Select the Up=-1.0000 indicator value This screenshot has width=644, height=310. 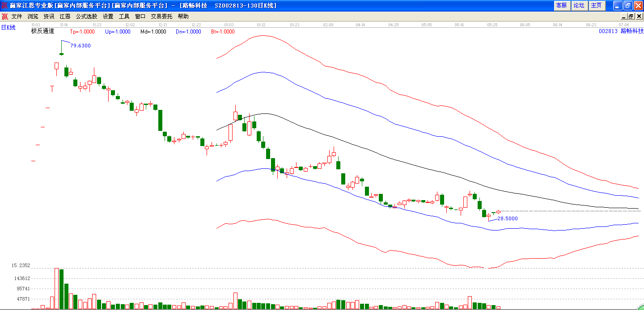pos(118,32)
